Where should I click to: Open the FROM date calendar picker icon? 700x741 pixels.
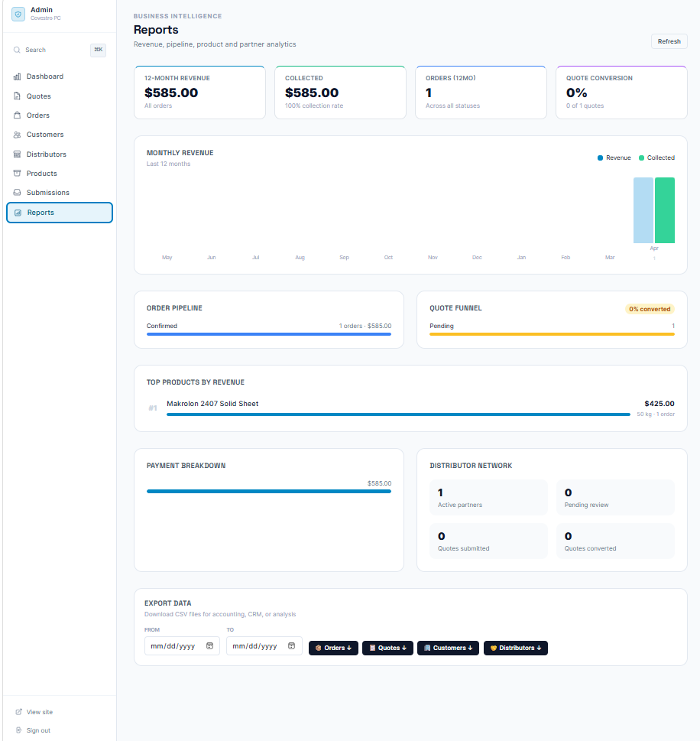209,646
